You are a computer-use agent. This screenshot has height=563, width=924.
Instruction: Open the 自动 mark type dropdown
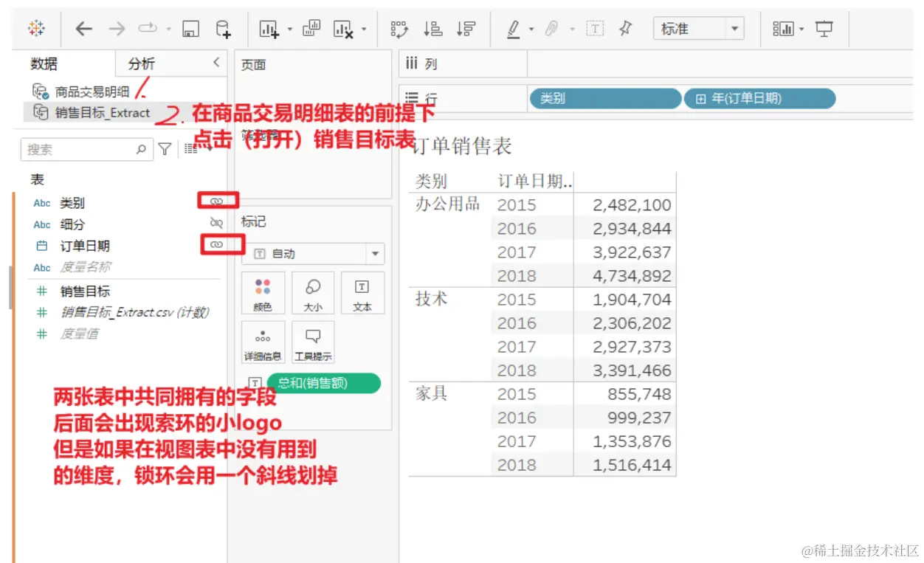[x=313, y=253]
